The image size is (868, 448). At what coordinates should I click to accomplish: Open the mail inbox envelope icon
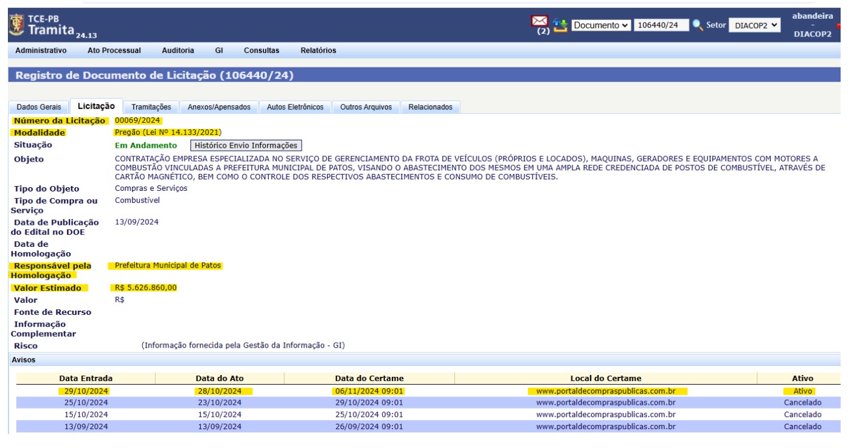click(x=539, y=22)
